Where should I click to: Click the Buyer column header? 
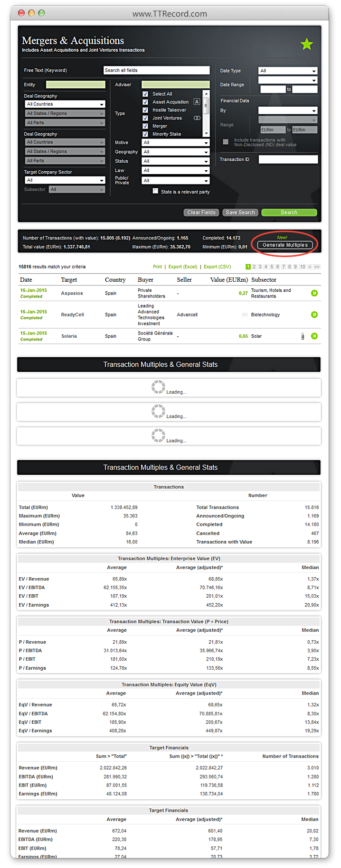(x=145, y=280)
